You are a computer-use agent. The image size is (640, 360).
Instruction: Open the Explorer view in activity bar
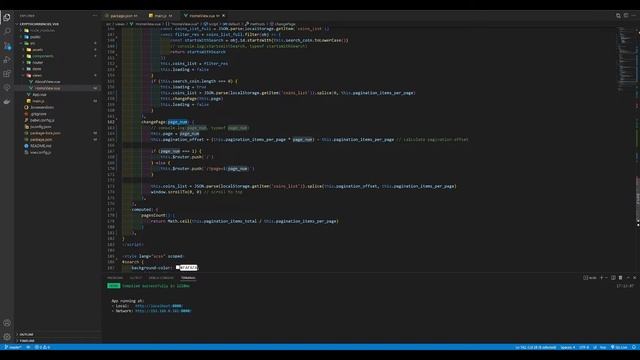pyautogui.click(x=7, y=18)
